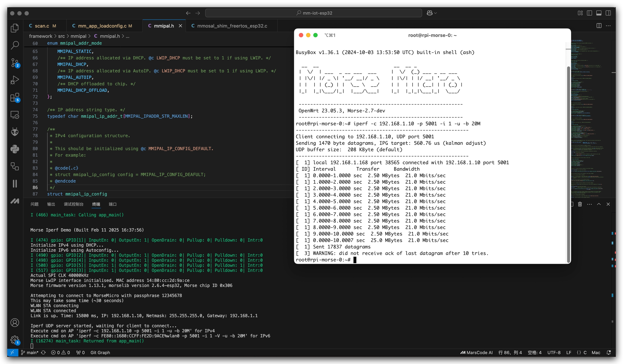Kill terminal with trash icon
623x364 pixels.
pyautogui.click(x=580, y=204)
